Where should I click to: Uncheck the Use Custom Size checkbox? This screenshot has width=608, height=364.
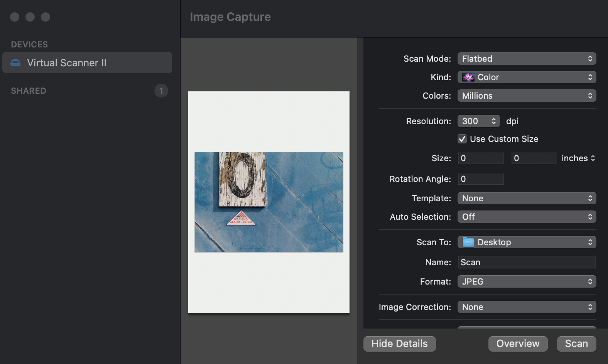(462, 139)
